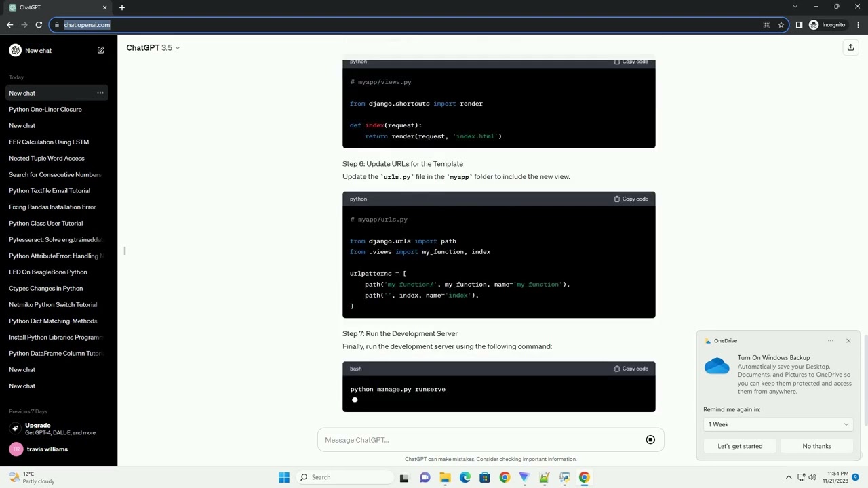
Task: Open EER Calculation Using LSTM chat
Action: pos(49,142)
